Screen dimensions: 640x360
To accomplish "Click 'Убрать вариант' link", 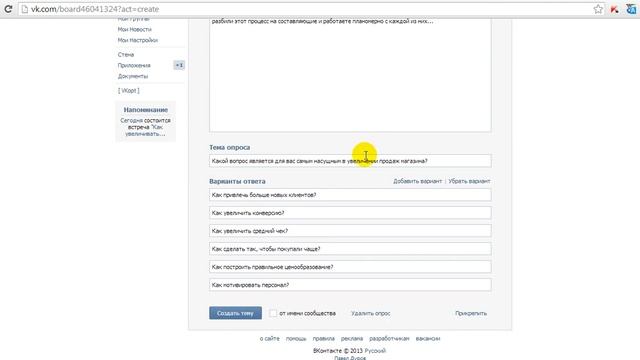I will [x=469, y=181].
